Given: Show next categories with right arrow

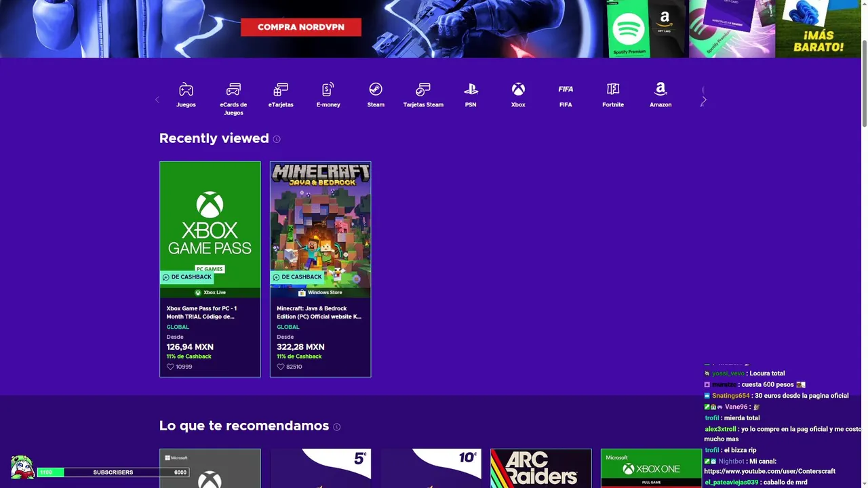Looking at the screenshot, I should click(704, 100).
